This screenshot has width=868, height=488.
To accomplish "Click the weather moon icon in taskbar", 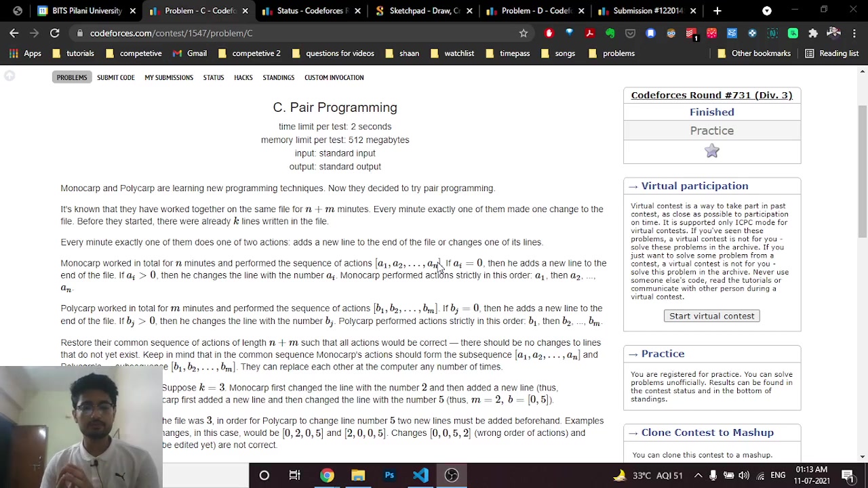I will click(619, 475).
